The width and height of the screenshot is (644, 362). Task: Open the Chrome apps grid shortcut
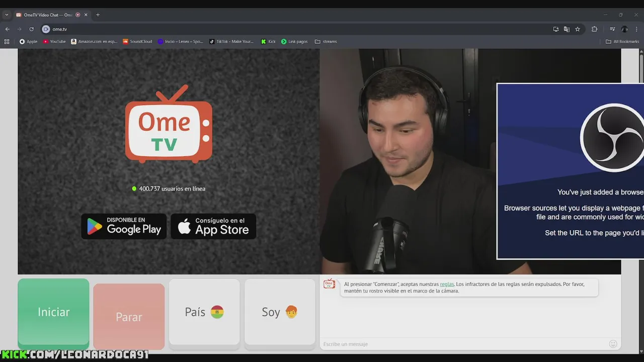pyautogui.click(x=7, y=42)
